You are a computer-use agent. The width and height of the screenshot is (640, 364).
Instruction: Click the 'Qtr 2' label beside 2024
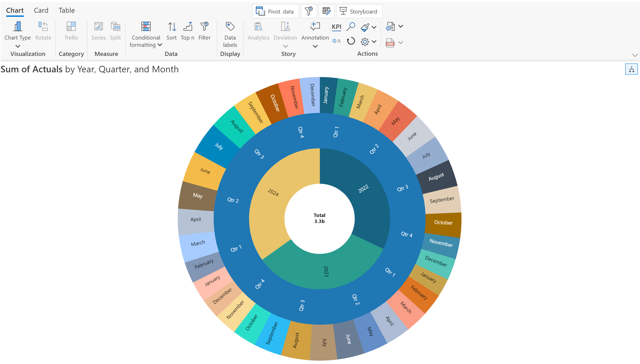[x=233, y=200]
